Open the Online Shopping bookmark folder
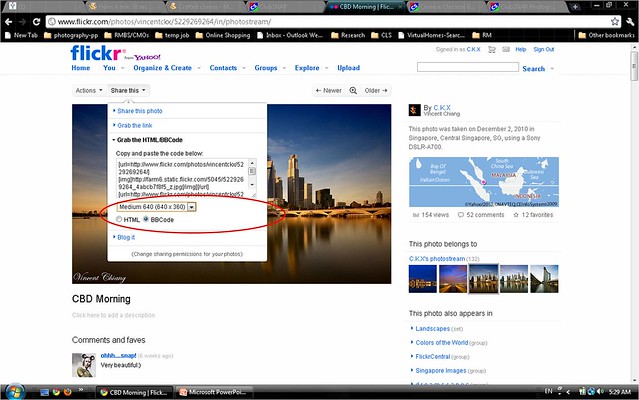This screenshot has width=639, height=400. (x=223, y=35)
